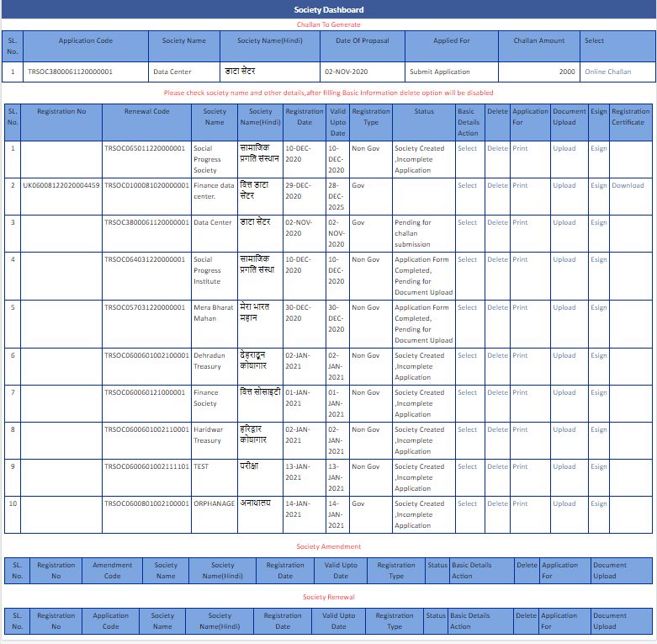This screenshot has width=657, height=644.
Task: Upload documents for Data Center society
Action: coord(564,222)
